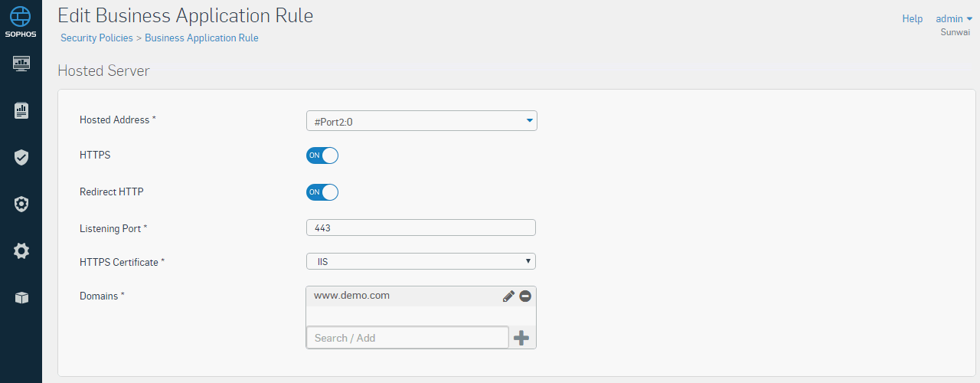Expand the Hosted Address dropdown
Viewport: 980px width, 383px height.
(x=421, y=121)
